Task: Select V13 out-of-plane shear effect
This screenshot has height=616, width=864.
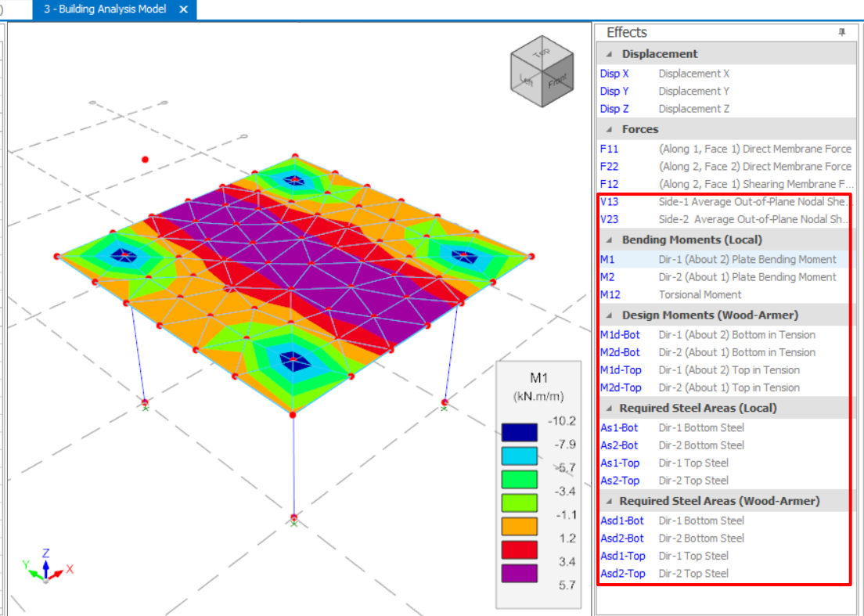Action: point(609,201)
